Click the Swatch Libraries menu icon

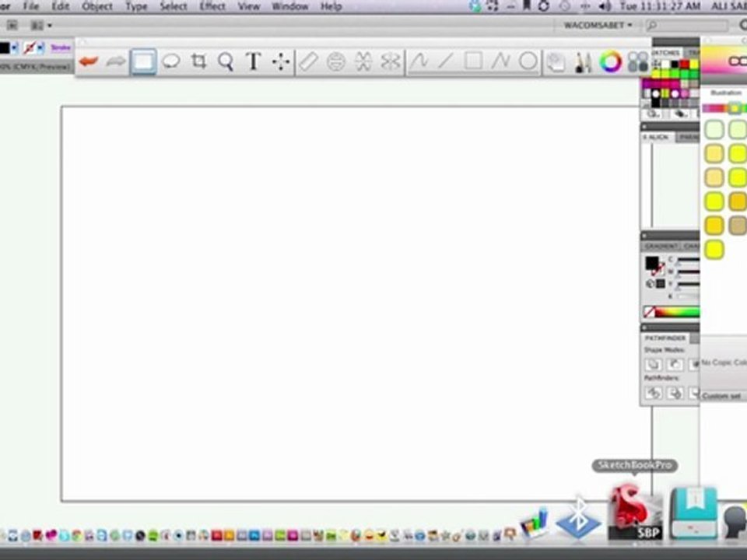(x=653, y=114)
